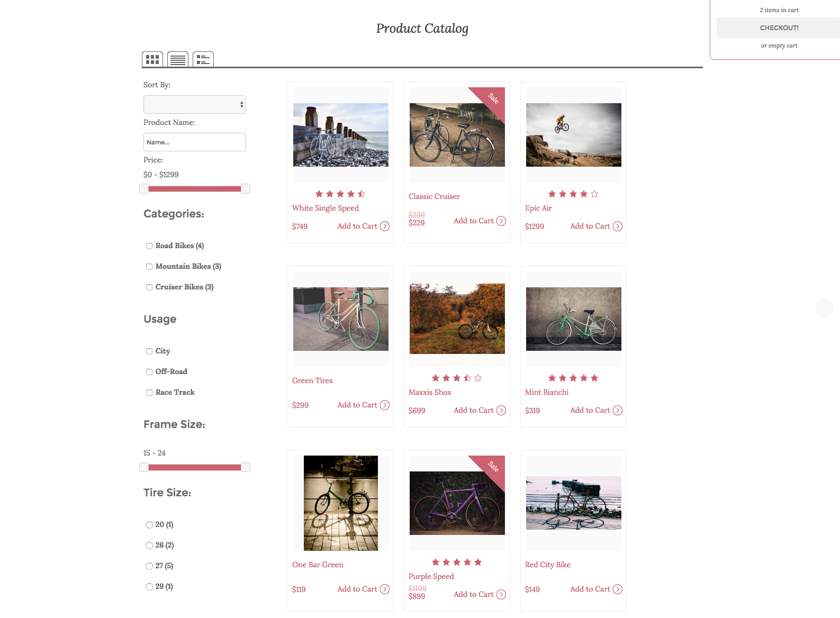Toggle the Off-Road usage checkbox
Viewport: 840px width, 618px height.
click(149, 372)
